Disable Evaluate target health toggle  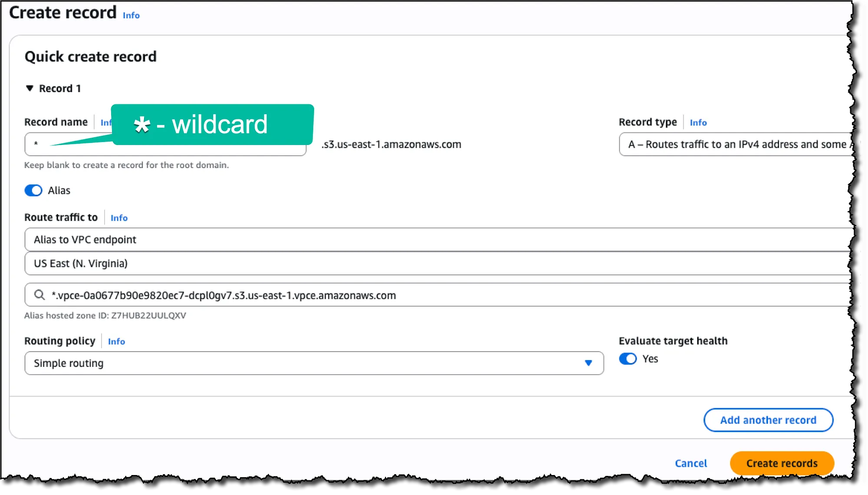628,359
